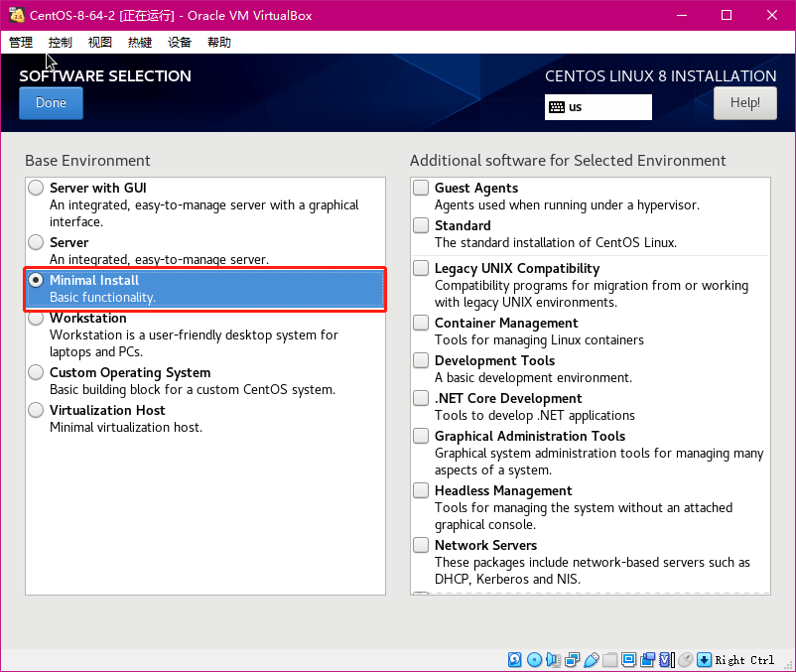Viewport: 796px width, 672px height.
Task: Click 'Basic building block for a custom CentOS system.'
Action: tap(193, 390)
